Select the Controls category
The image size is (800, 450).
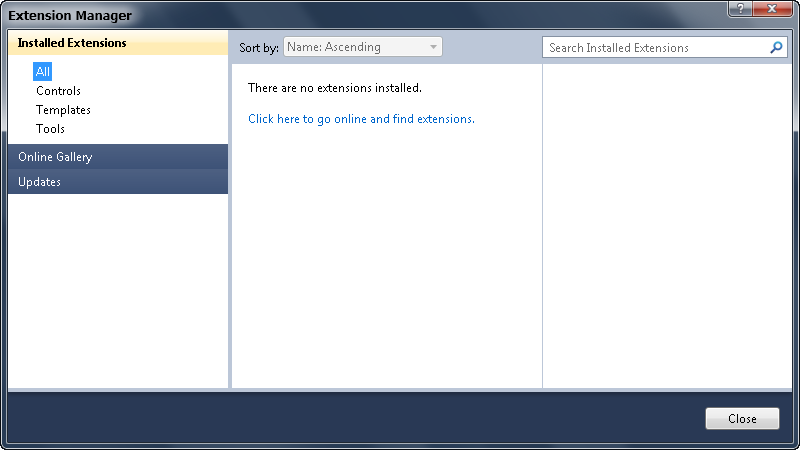[58, 91]
